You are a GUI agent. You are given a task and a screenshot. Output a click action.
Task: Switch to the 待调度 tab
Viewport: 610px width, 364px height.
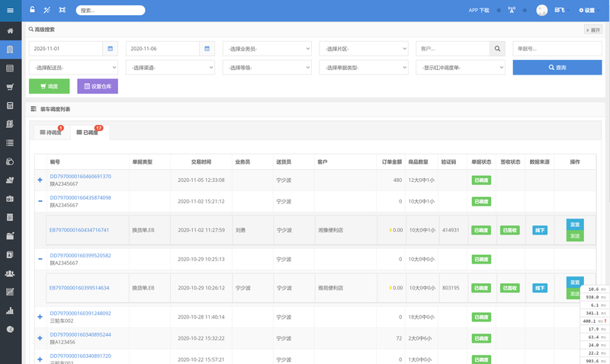coord(51,133)
